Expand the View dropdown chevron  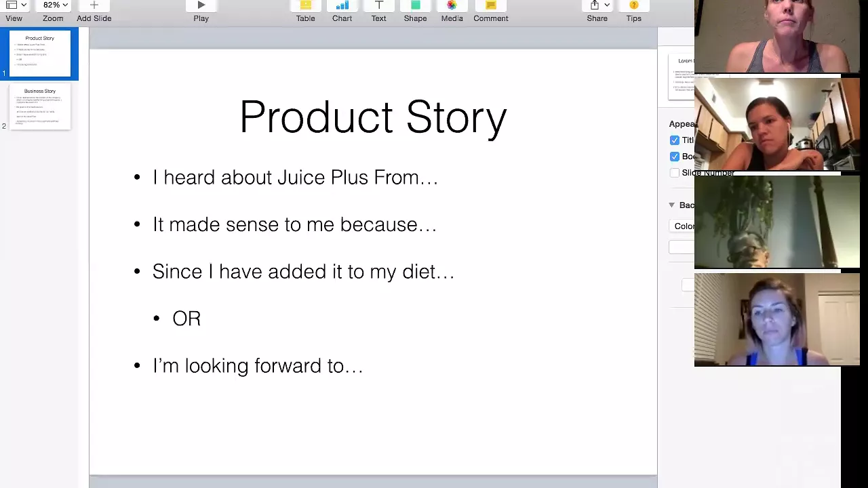click(x=24, y=5)
